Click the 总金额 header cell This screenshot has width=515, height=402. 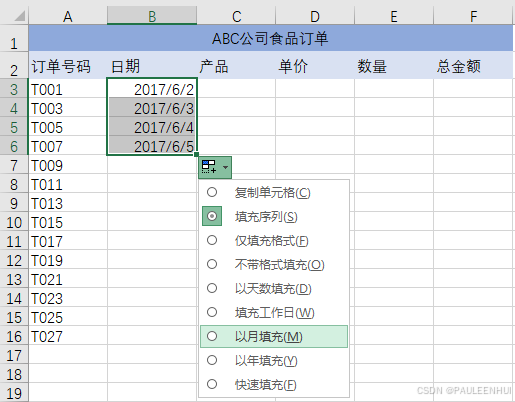[x=473, y=65]
